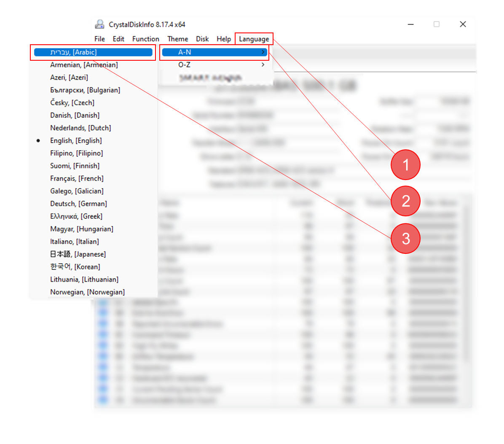Open the Language menu

pos(254,39)
